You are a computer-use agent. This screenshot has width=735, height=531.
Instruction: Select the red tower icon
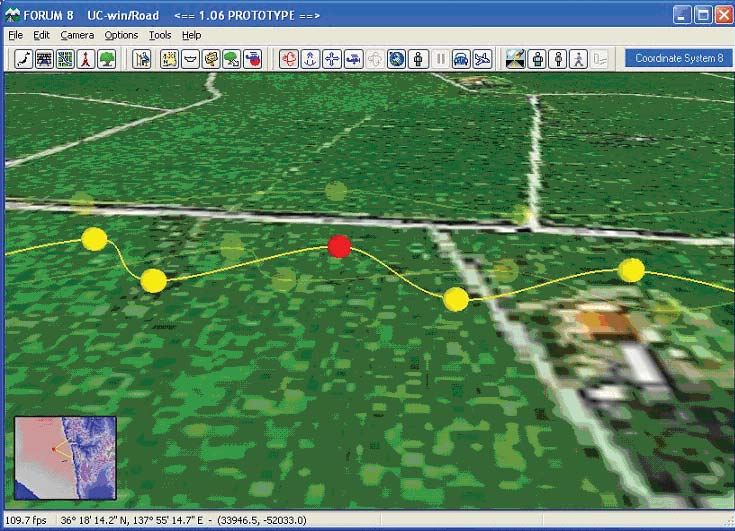click(x=85, y=60)
